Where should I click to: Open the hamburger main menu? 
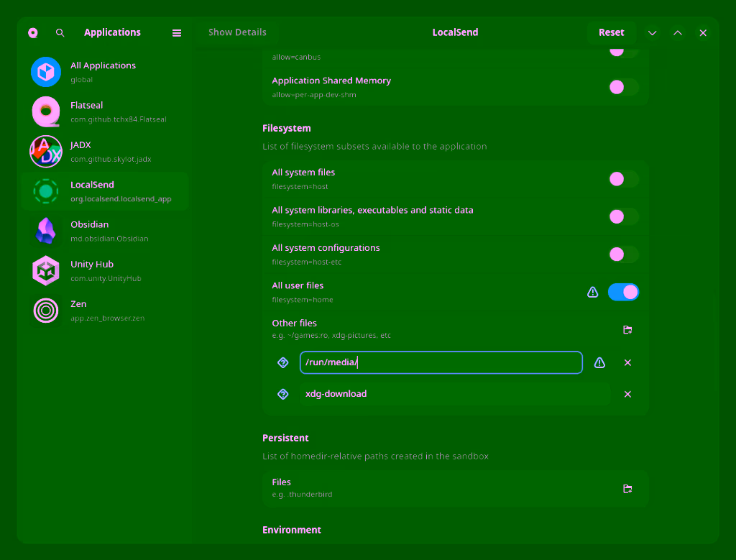177,33
